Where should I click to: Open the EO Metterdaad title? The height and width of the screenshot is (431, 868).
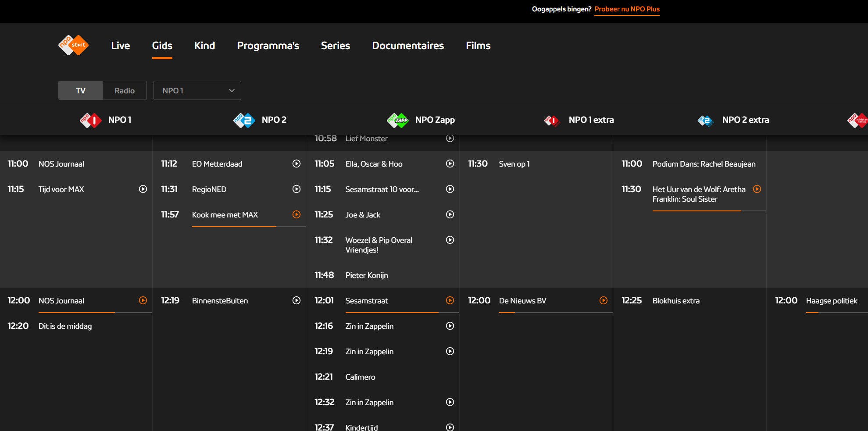click(217, 164)
